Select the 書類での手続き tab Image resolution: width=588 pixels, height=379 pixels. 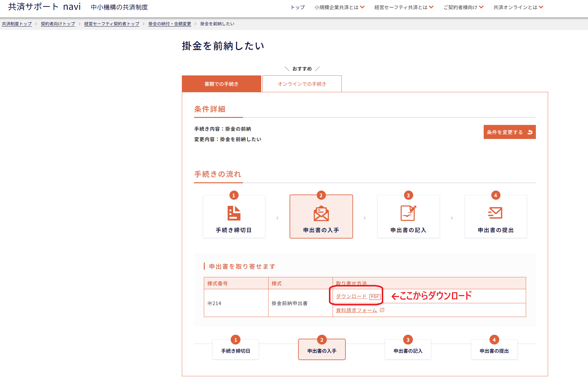coord(221,84)
